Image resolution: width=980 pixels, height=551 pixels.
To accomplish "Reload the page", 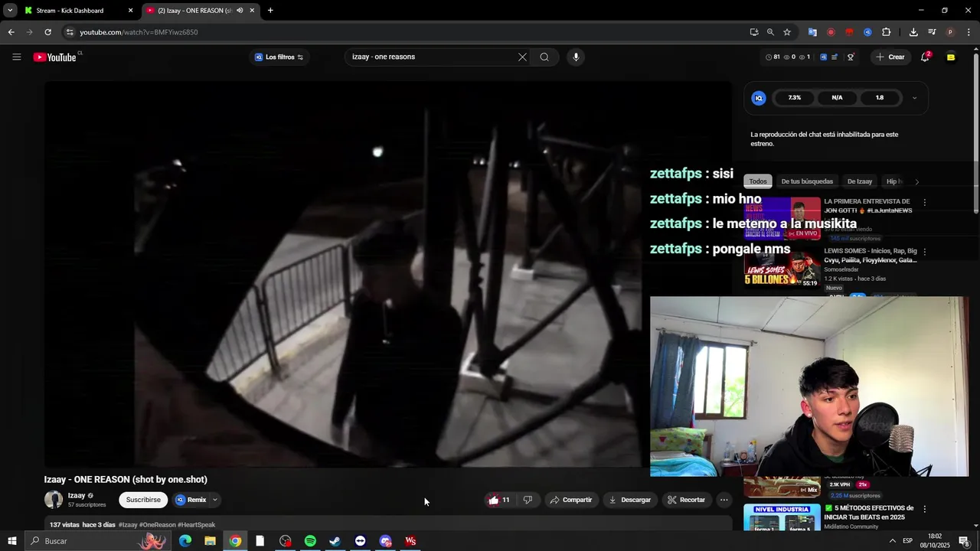I will [x=47, y=32].
